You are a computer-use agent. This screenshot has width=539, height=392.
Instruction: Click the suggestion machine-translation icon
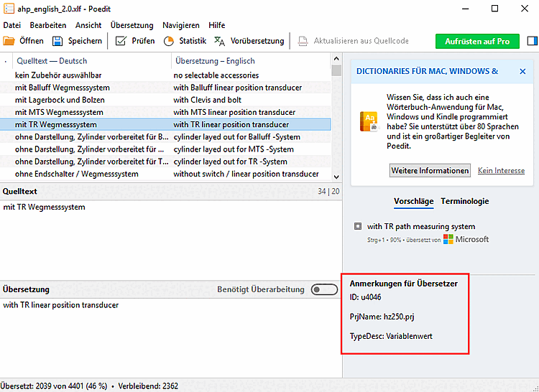pyautogui.click(x=358, y=226)
